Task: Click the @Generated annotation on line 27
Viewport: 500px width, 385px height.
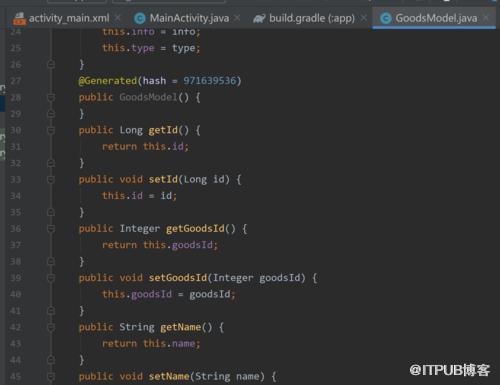Action: coord(107,81)
